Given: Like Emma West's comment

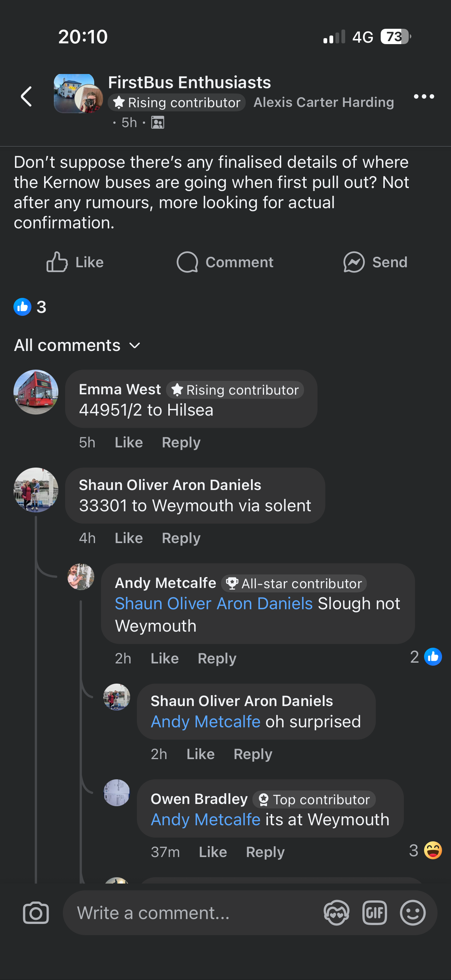Looking at the screenshot, I should (129, 443).
